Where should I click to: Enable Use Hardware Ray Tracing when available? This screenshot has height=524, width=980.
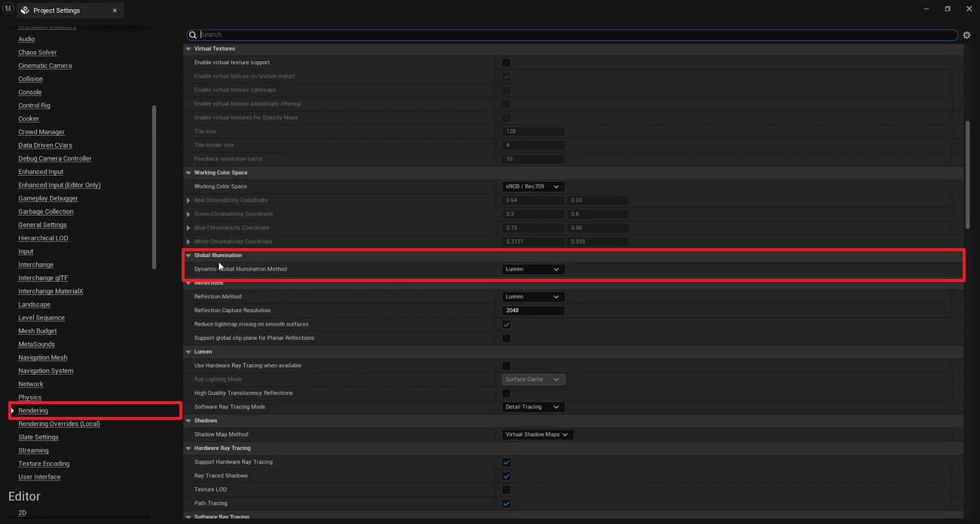506,365
